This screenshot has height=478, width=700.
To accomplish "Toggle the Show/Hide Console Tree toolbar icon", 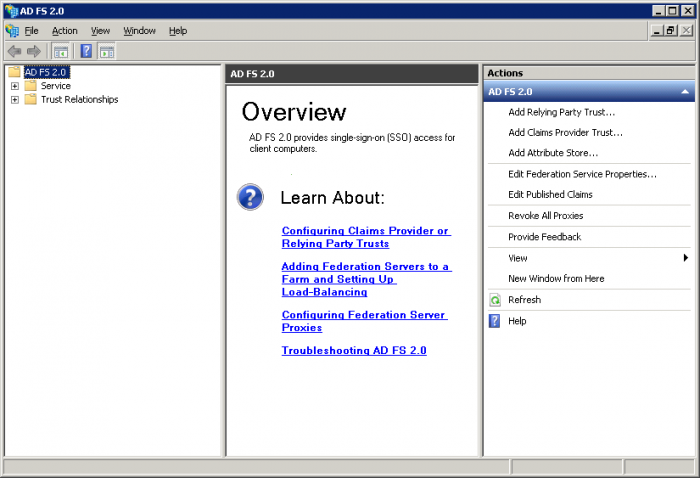I will (x=61, y=51).
